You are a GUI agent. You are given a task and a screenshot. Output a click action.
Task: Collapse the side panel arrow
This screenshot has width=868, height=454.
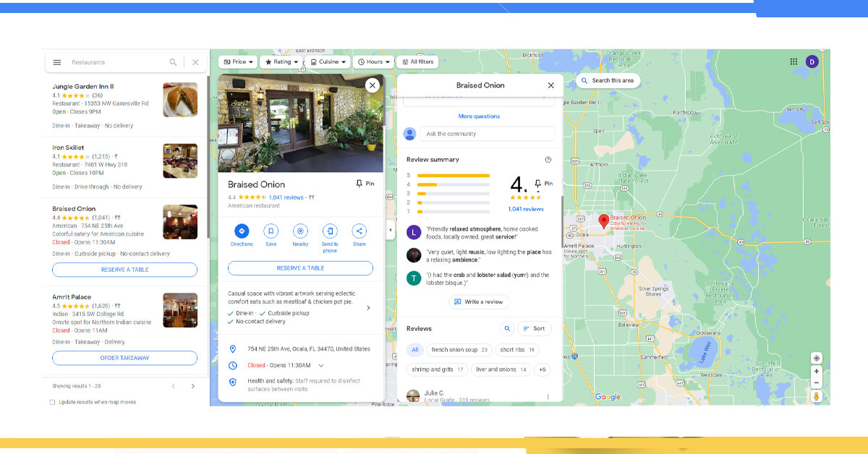coord(391,230)
